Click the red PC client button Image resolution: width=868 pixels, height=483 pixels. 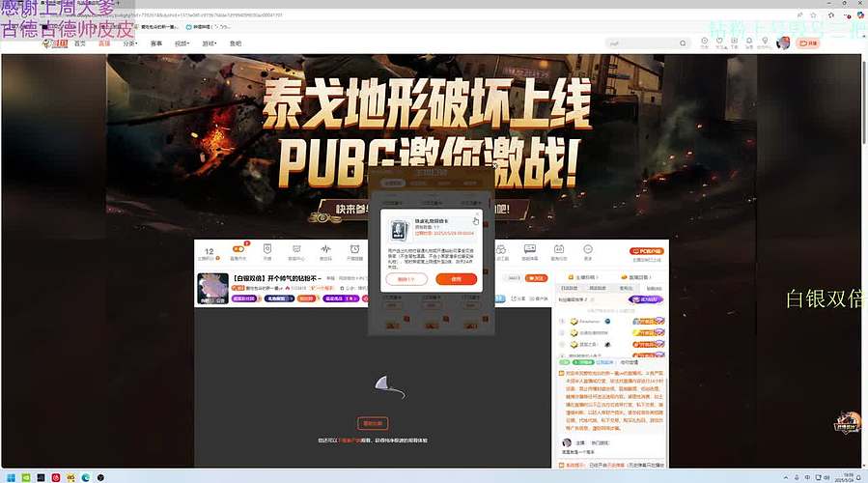pyautogui.click(x=647, y=251)
